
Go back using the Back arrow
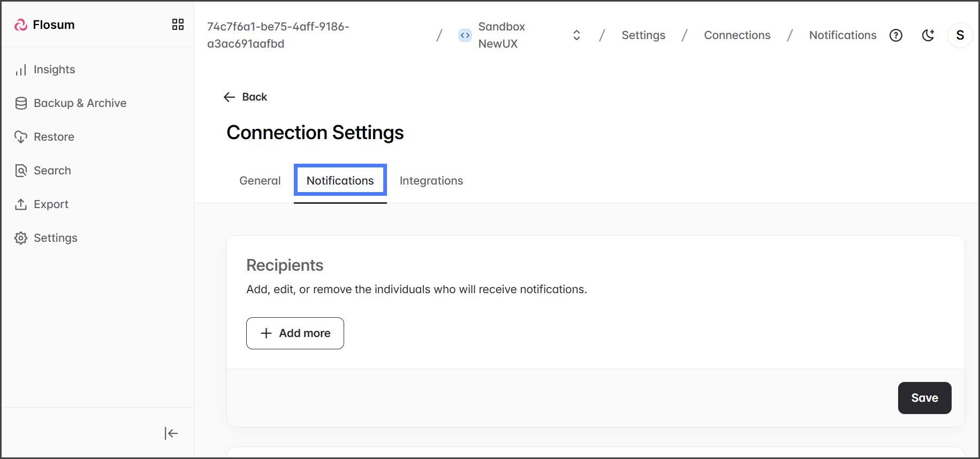245,97
